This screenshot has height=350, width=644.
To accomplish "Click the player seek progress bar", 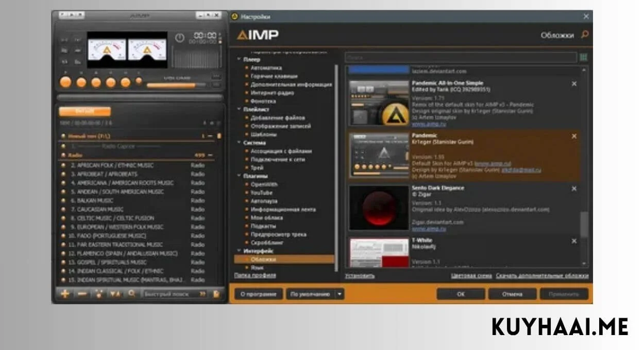I will tap(140, 97).
